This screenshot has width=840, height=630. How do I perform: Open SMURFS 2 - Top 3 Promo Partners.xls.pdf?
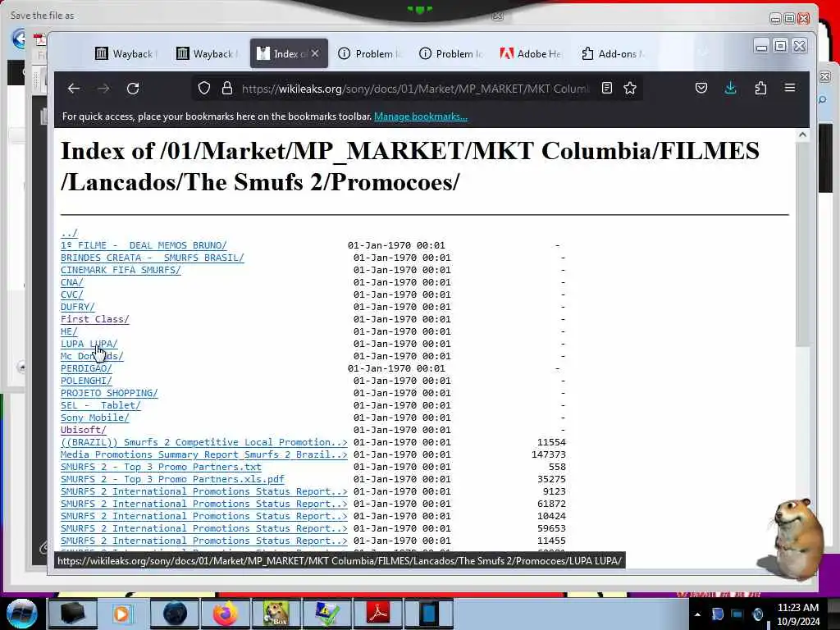tap(172, 479)
